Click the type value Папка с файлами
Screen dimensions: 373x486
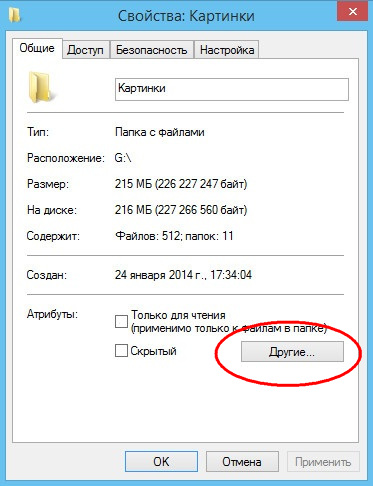coord(160,132)
